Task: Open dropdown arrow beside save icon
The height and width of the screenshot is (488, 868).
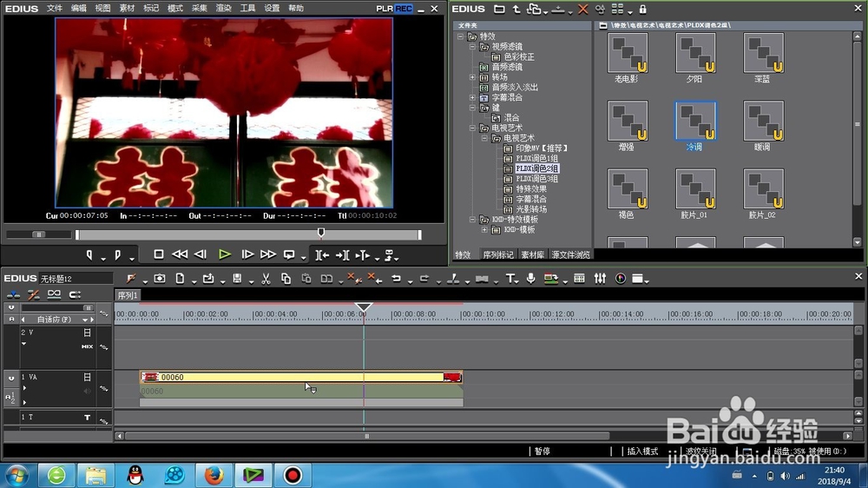Action: tap(251, 281)
